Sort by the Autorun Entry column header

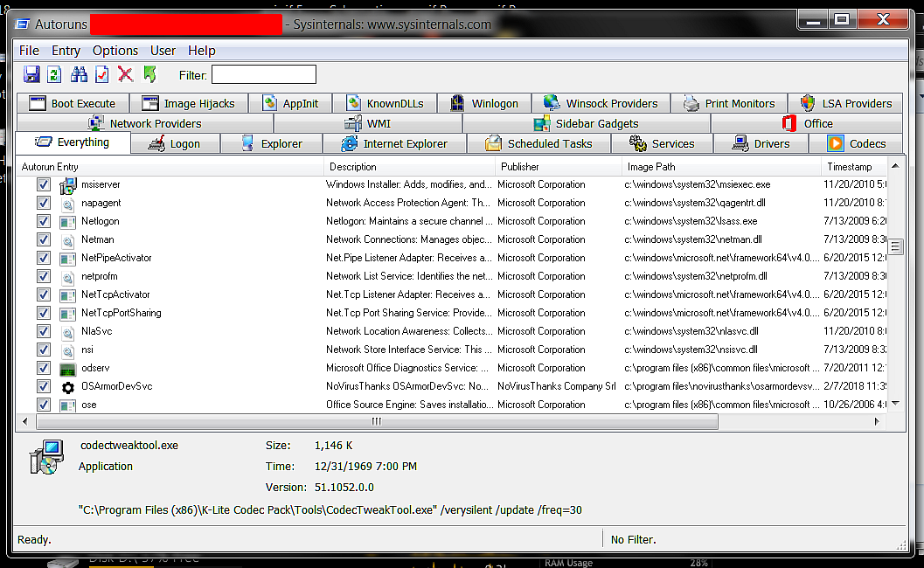[170, 167]
